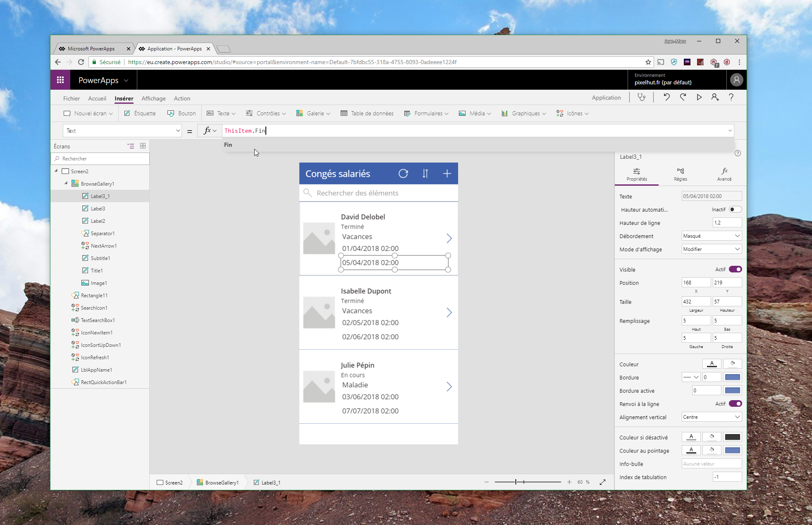This screenshot has width=812, height=525.
Task: Click the App checker stethoscope icon
Action: coord(641,98)
